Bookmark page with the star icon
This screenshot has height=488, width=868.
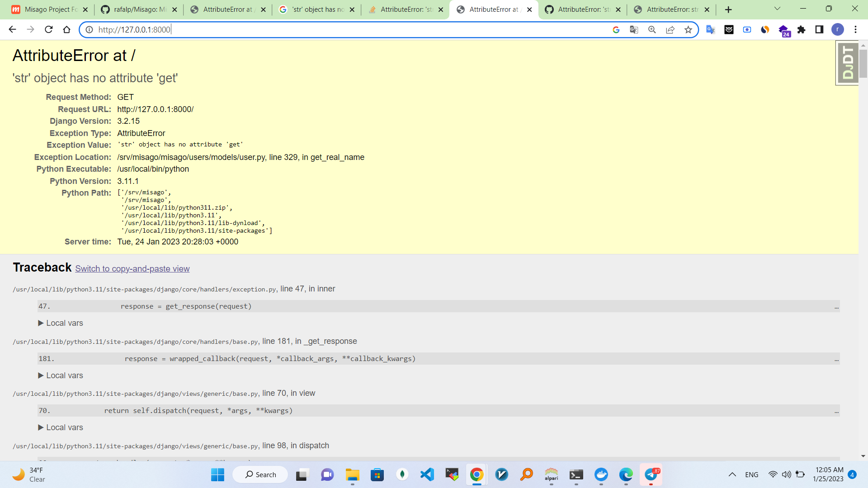(x=688, y=30)
